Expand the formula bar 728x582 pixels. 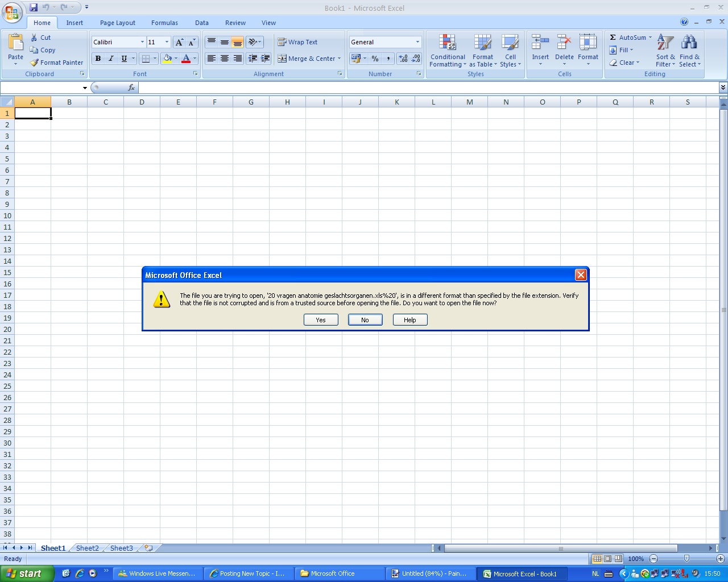coord(723,88)
